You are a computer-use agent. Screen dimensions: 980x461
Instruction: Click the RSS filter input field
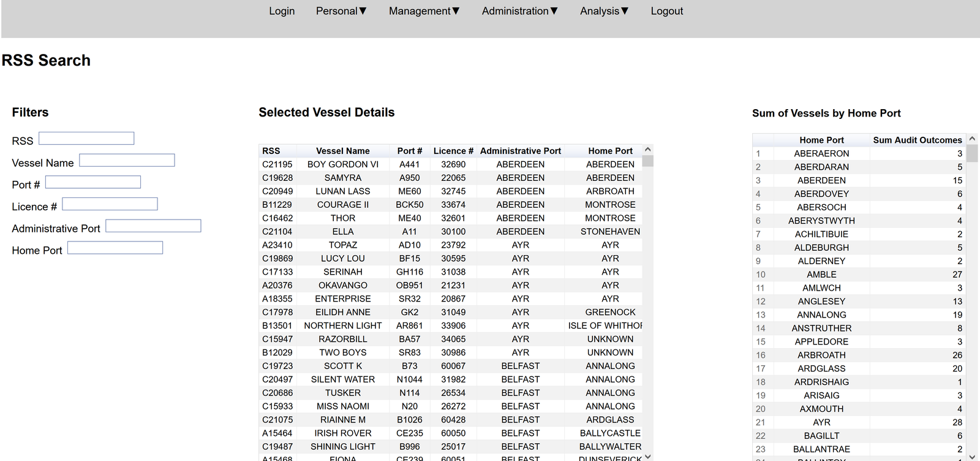tap(86, 139)
